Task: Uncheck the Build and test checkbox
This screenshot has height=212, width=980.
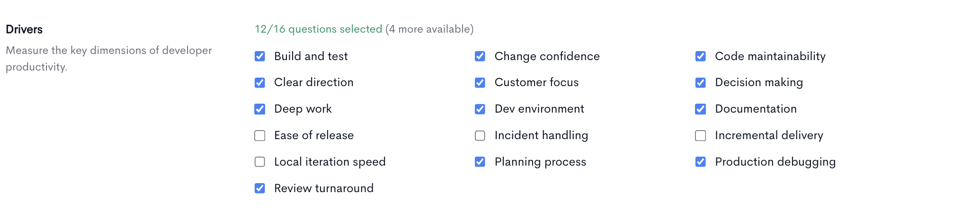Action: tap(259, 56)
